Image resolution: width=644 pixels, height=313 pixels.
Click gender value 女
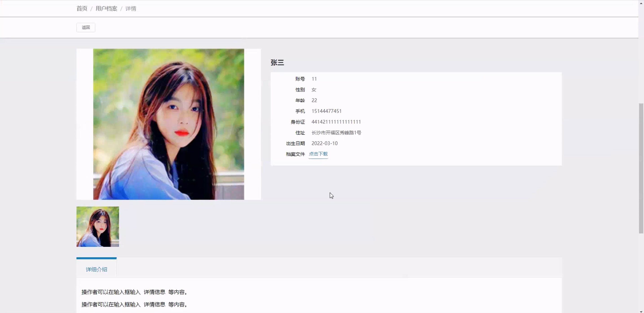pyautogui.click(x=314, y=90)
